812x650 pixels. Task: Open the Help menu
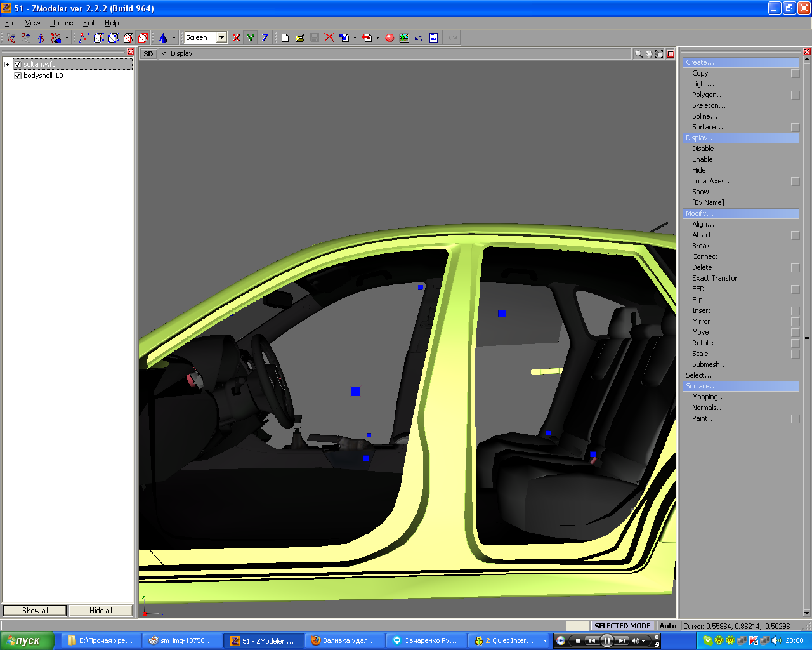tap(112, 23)
